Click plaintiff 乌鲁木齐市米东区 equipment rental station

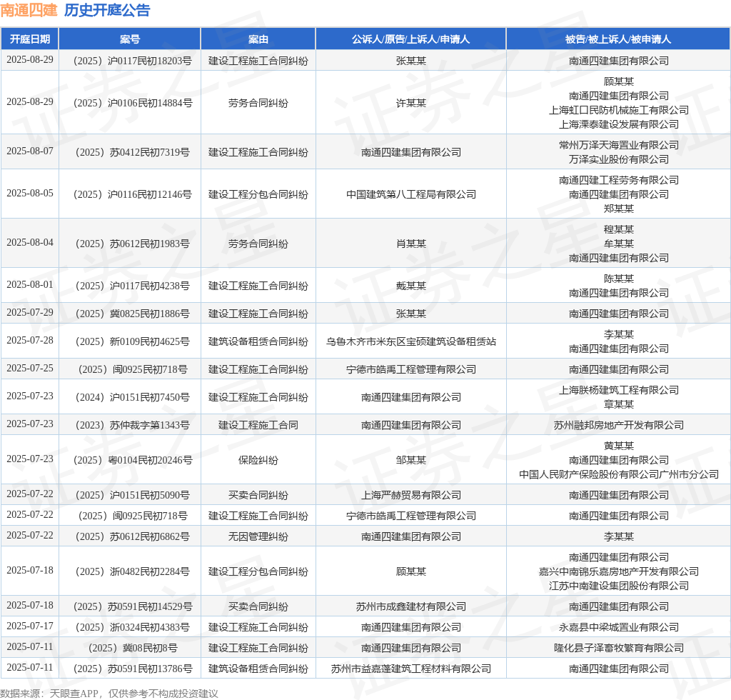click(x=410, y=342)
